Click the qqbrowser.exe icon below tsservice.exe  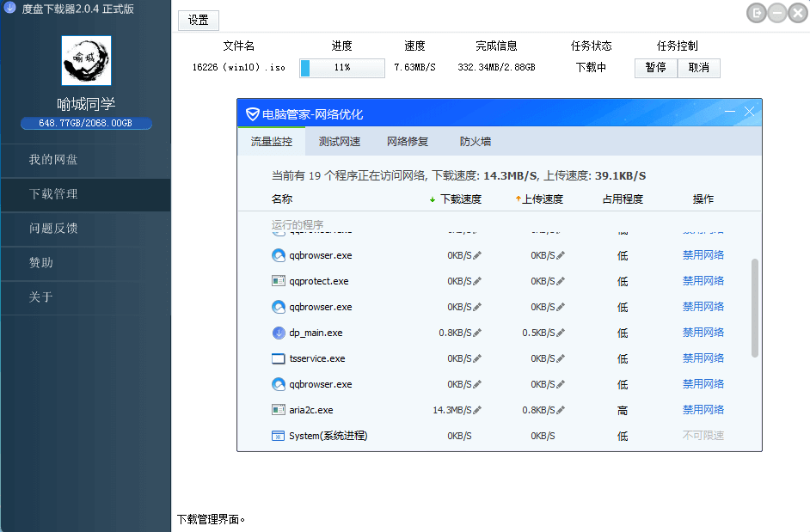[x=279, y=384]
